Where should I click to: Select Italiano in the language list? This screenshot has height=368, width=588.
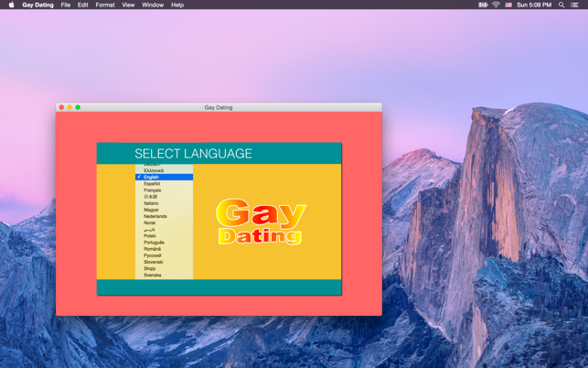point(151,203)
